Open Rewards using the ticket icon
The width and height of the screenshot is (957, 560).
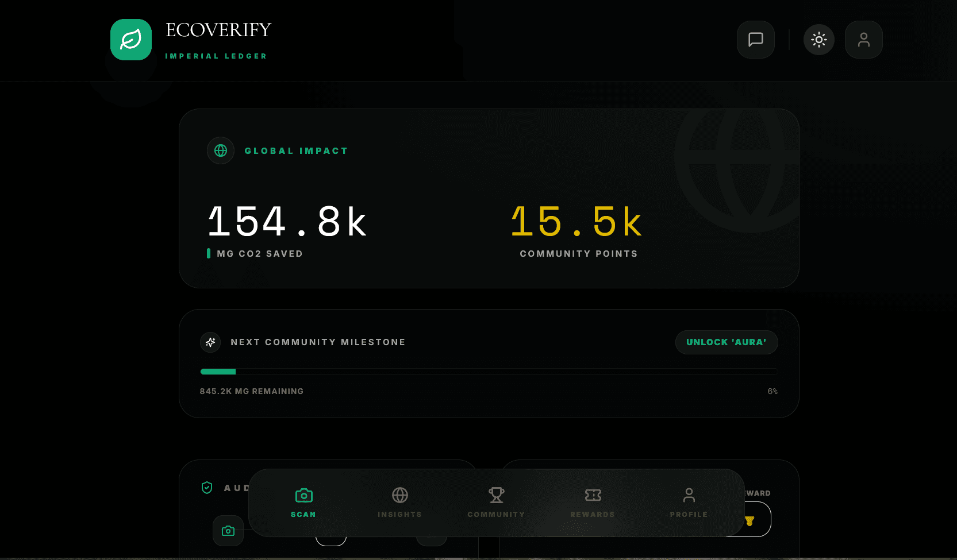(593, 495)
